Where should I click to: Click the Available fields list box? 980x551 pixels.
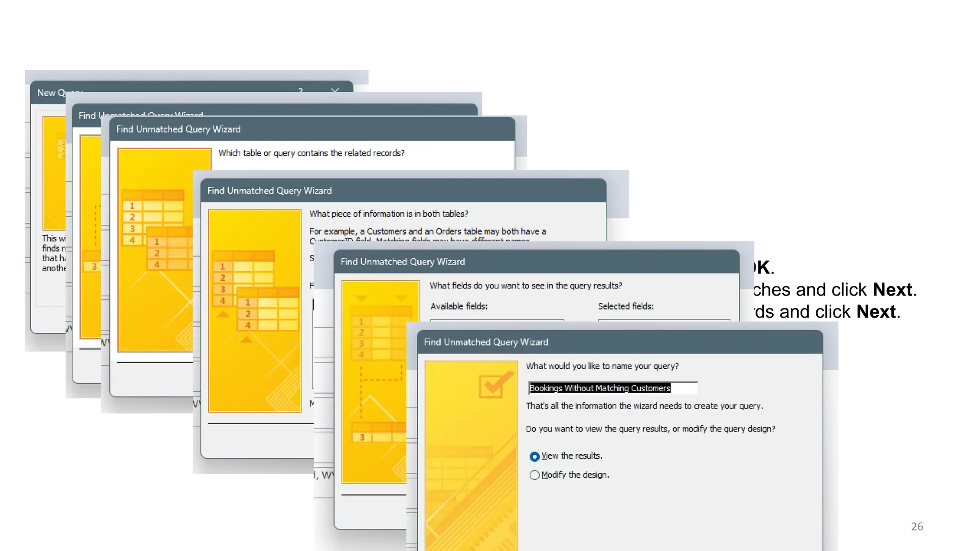497,320
